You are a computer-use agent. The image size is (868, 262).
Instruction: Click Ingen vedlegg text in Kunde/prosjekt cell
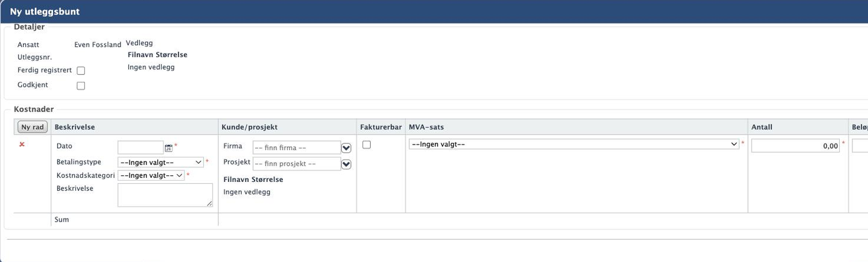(x=247, y=192)
